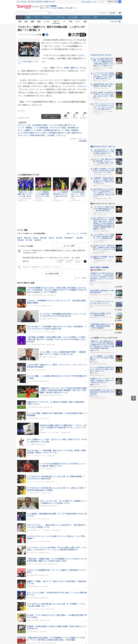Select the 速報 tab
This screenshot has height=644, width=138.
[28, 17]
